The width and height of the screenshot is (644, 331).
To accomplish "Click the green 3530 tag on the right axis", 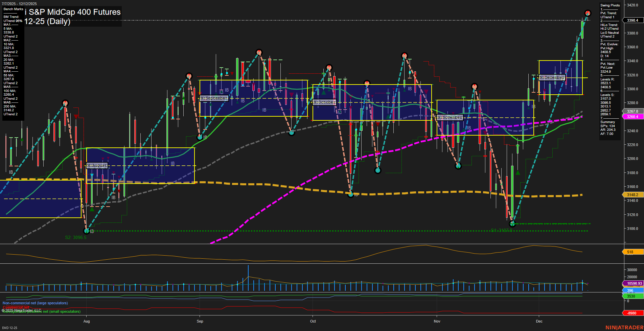I will point(631,296).
